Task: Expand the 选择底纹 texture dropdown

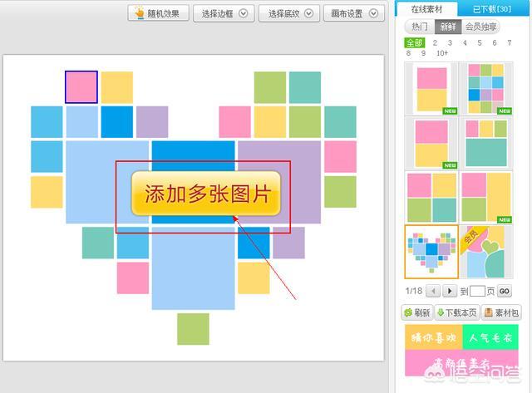Action: pyautogui.click(x=289, y=13)
